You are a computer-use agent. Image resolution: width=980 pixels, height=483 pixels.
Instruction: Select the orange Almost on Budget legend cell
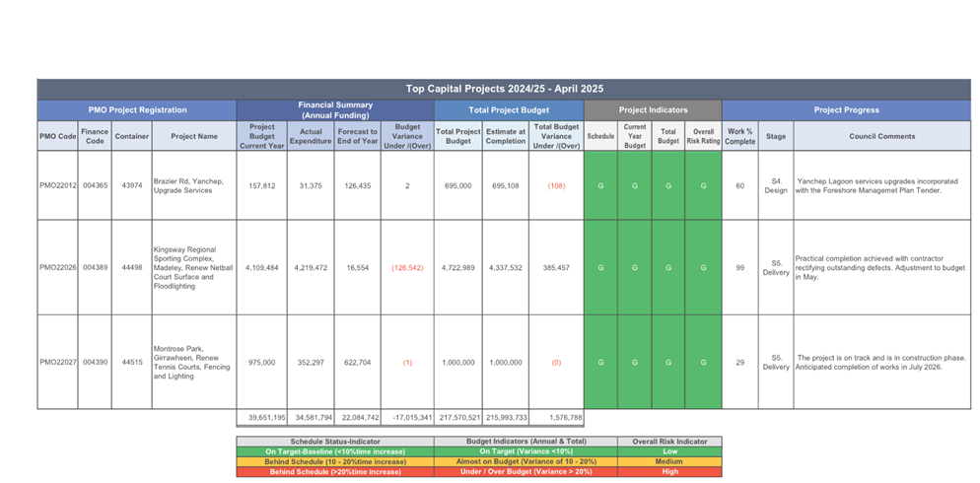[525, 461]
